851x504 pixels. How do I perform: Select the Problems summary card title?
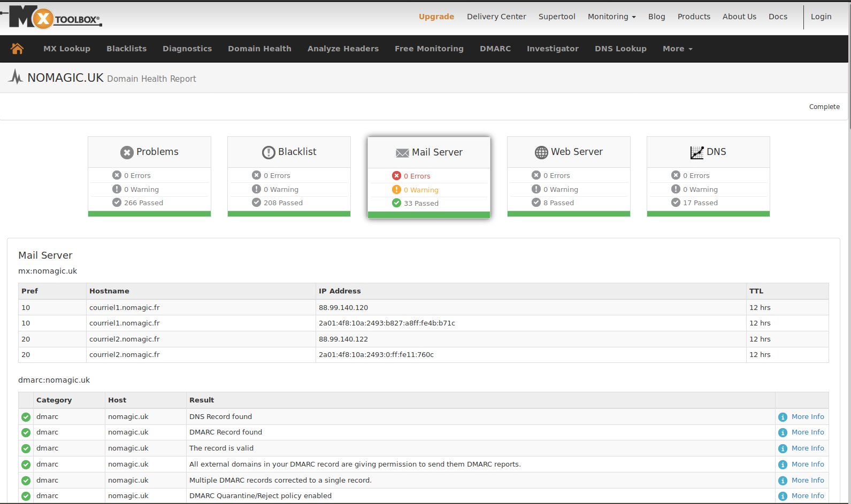tap(157, 152)
